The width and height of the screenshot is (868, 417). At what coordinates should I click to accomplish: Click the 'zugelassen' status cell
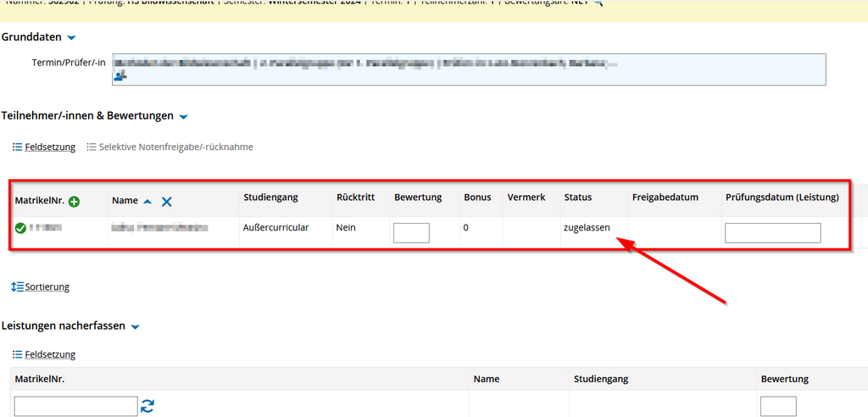[587, 228]
